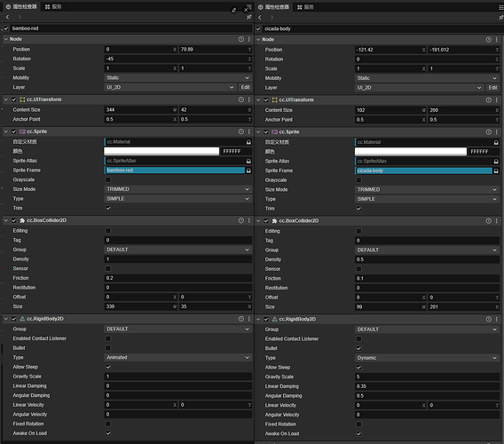Click help icon of right cc.BoxCollider2D component
504x444 pixels.
point(489,221)
